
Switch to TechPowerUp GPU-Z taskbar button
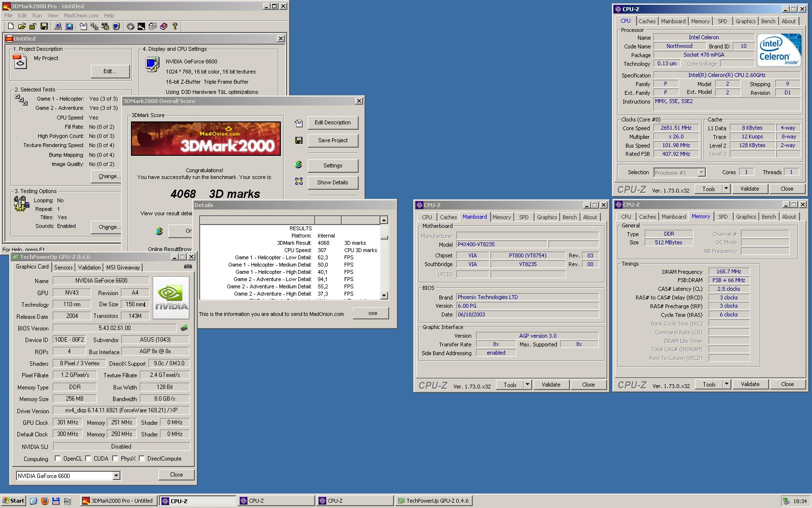click(x=434, y=501)
